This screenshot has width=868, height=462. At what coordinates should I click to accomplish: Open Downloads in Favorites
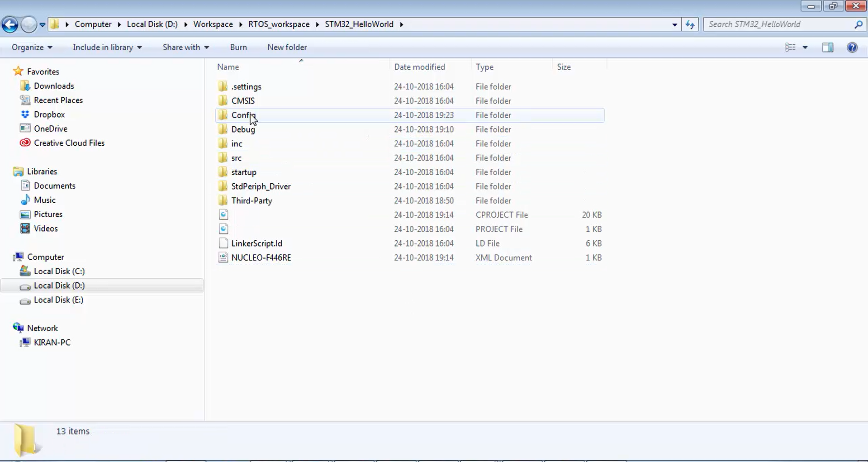click(54, 86)
